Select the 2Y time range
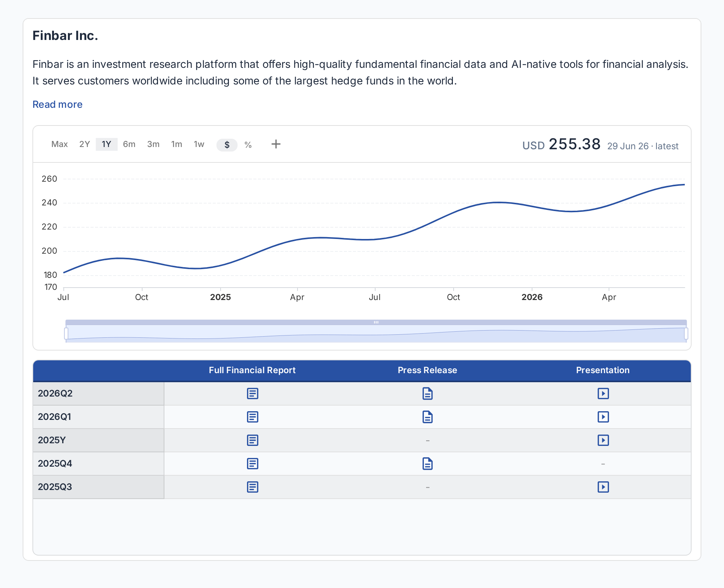Viewport: 724px width, 588px height. coord(84,144)
